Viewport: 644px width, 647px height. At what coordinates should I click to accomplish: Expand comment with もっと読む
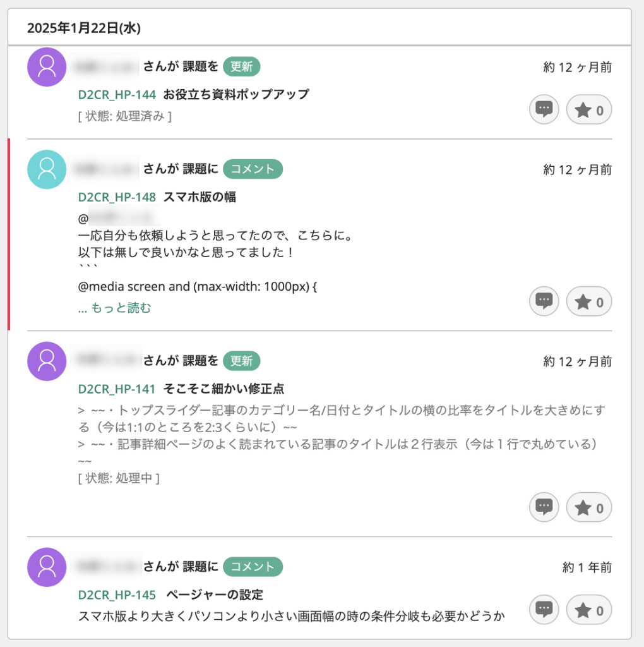[114, 308]
